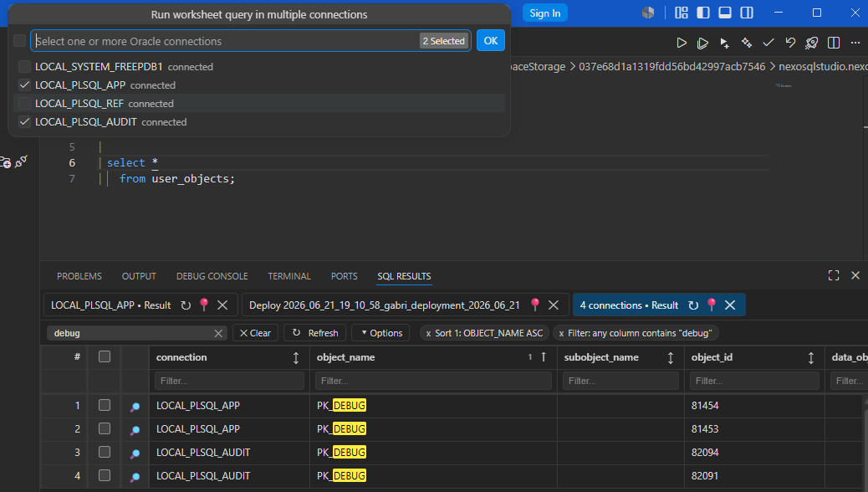Open the Options dropdown
This screenshot has height=492, width=868.
click(380, 333)
